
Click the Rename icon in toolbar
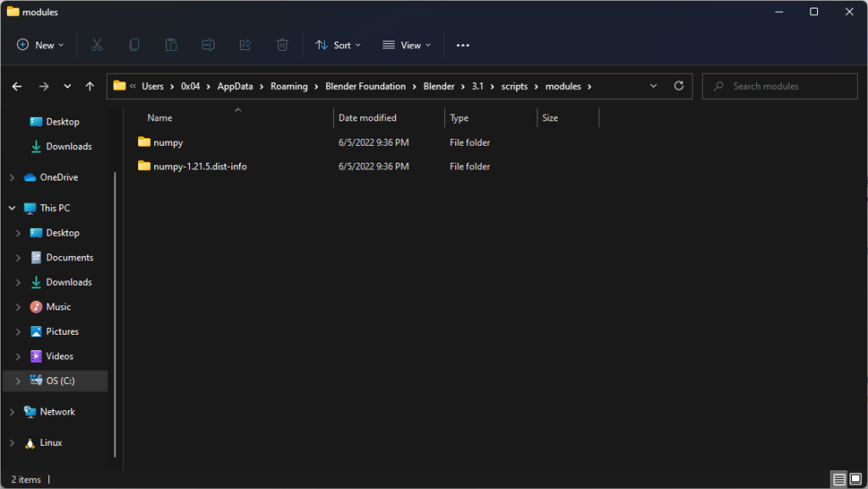(x=209, y=45)
